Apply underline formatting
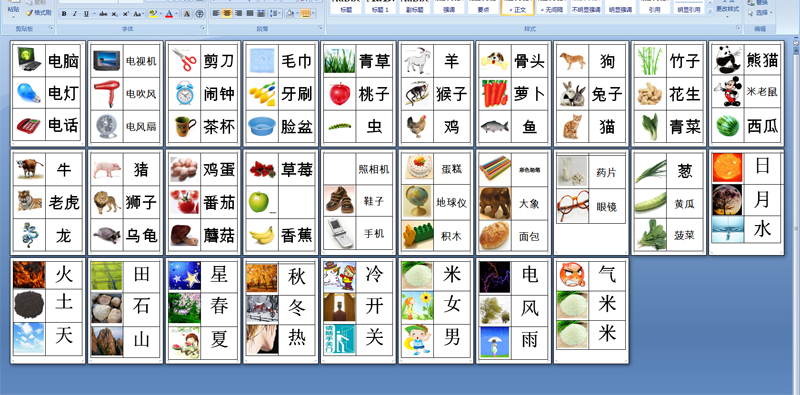Screen dimensions: 800x395 86,14
